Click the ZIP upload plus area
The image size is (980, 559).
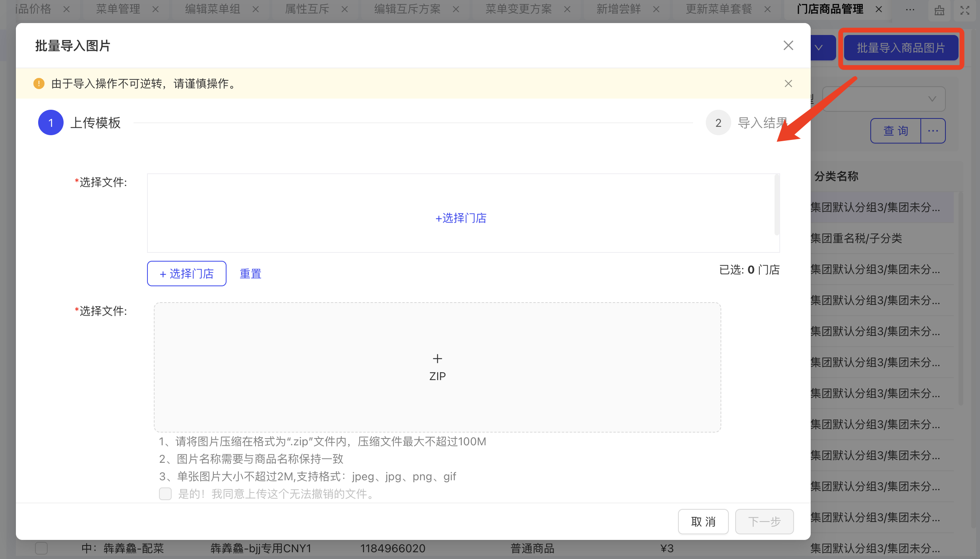(x=438, y=367)
